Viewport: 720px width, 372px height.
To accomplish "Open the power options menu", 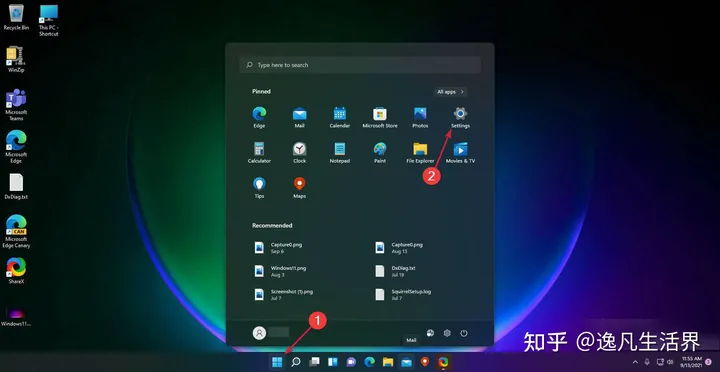I will [x=464, y=333].
